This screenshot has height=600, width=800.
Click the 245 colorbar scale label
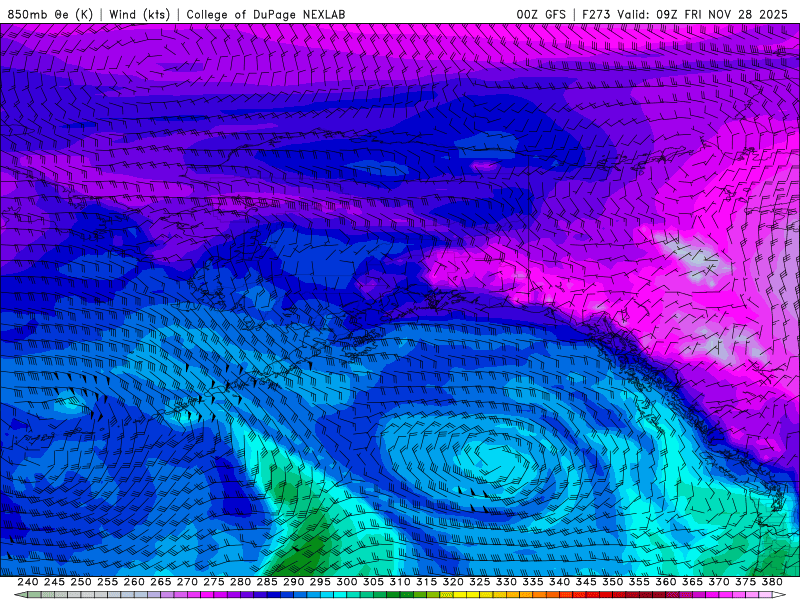[x=54, y=582]
